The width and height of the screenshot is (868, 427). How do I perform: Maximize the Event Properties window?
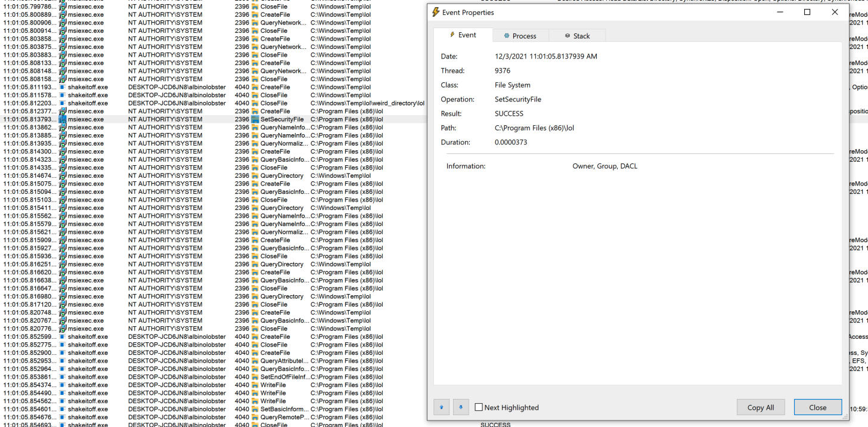(807, 12)
